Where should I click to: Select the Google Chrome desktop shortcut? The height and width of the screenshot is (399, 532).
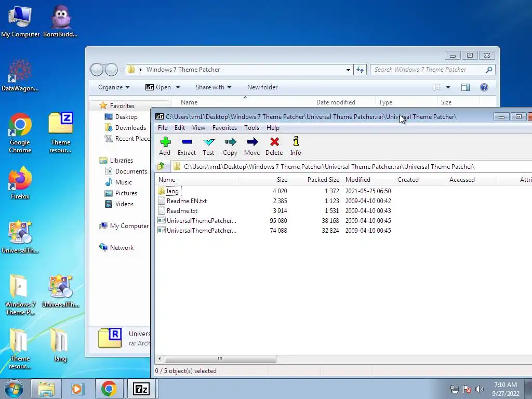[20, 133]
